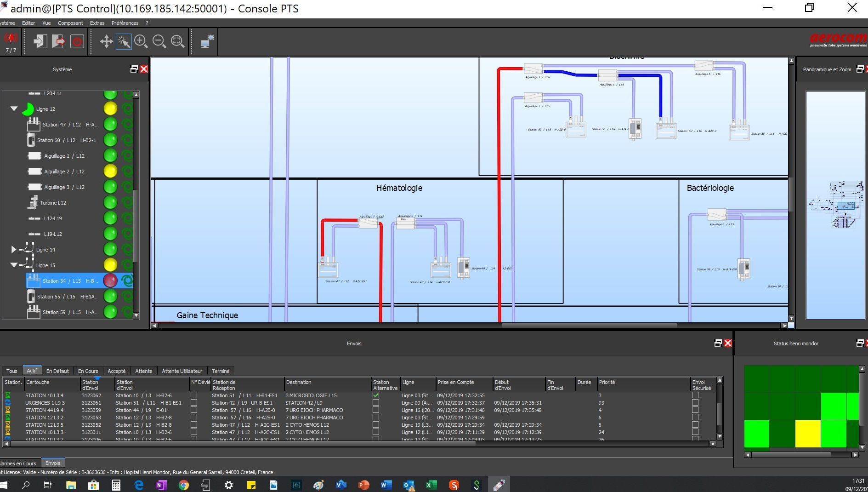
Task: Undock the Système panel
Action: (134, 69)
